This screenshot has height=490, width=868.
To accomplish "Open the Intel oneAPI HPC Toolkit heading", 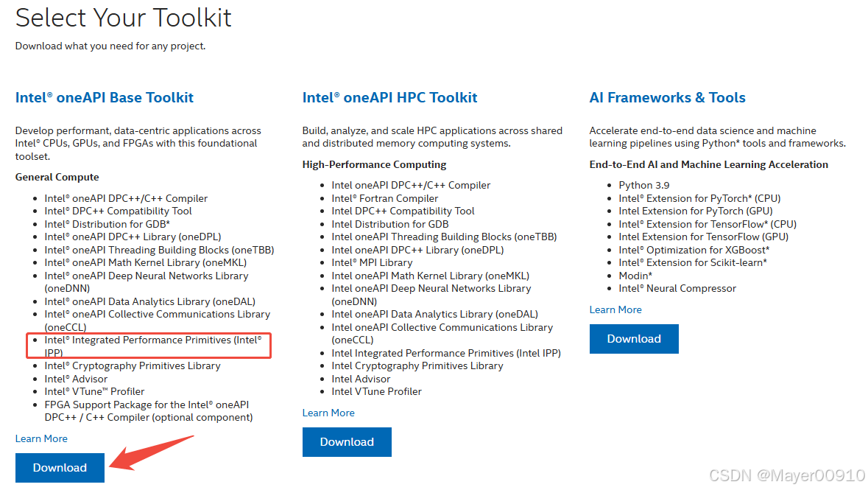I will [389, 97].
